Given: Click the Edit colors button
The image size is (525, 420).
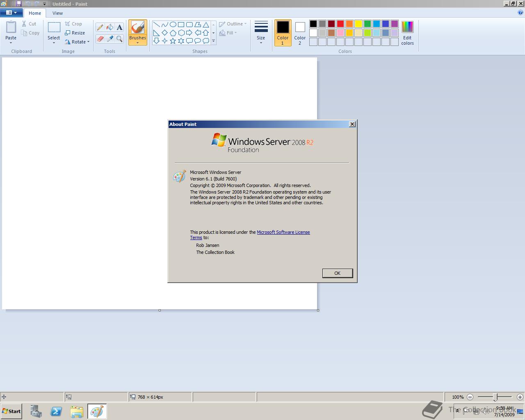Looking at the screenshot, I should click(407, 33).
